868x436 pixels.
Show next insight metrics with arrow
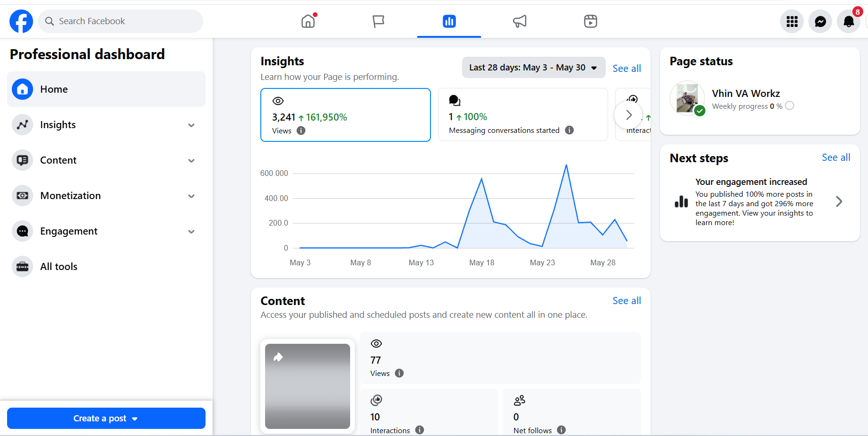(x=628, y=115)
